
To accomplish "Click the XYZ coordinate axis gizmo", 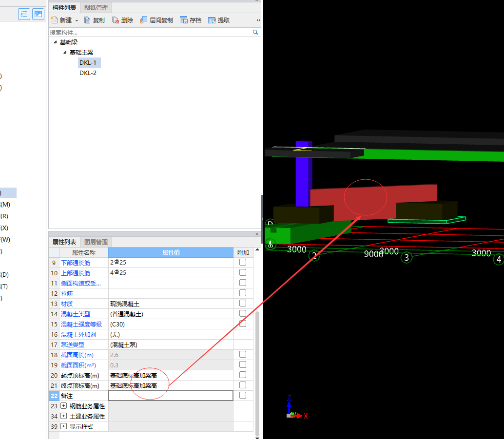I will pos(296,407).
